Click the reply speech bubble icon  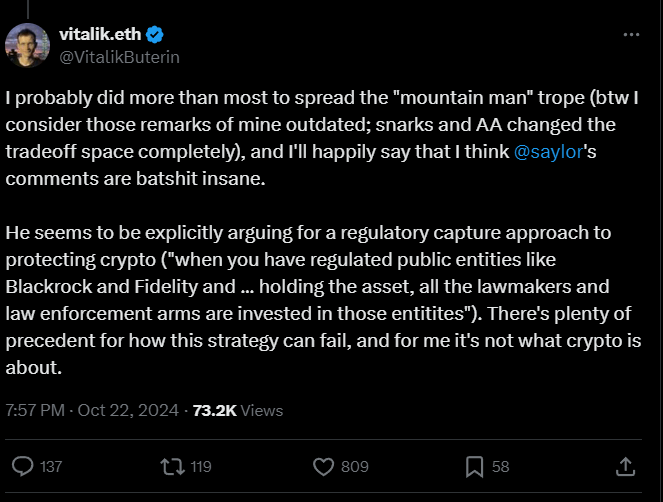pos(23,466)
